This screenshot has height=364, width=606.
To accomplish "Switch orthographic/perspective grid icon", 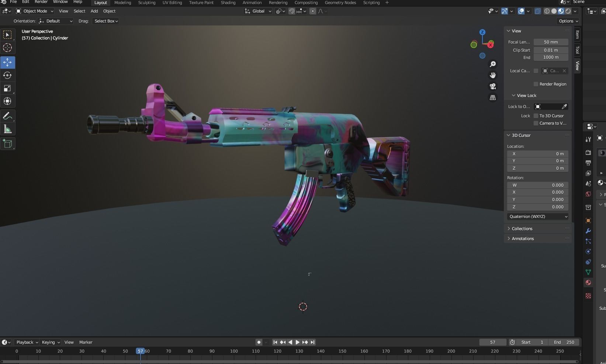I will (x=493, y=97).
